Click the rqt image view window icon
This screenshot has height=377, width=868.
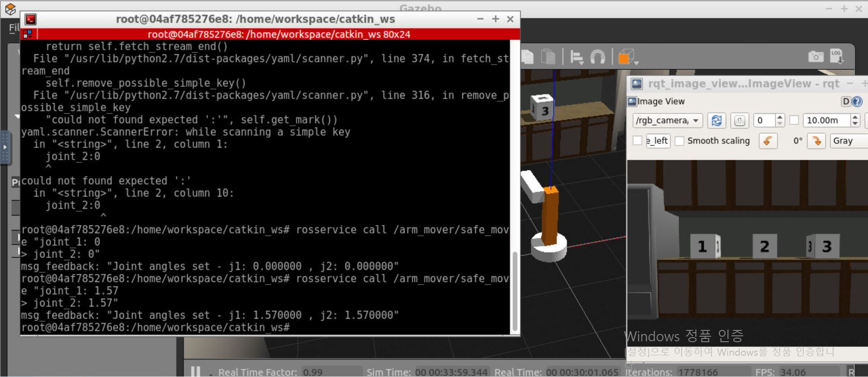637,84
